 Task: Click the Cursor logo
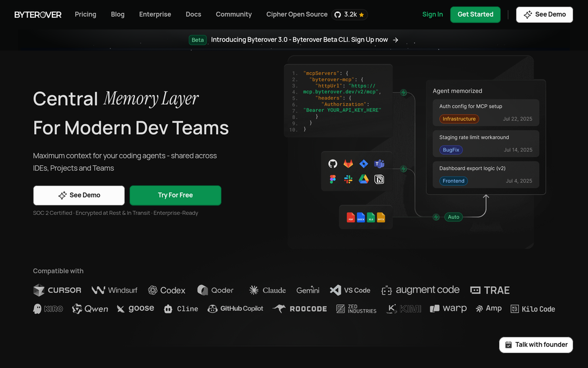(57, 290)
